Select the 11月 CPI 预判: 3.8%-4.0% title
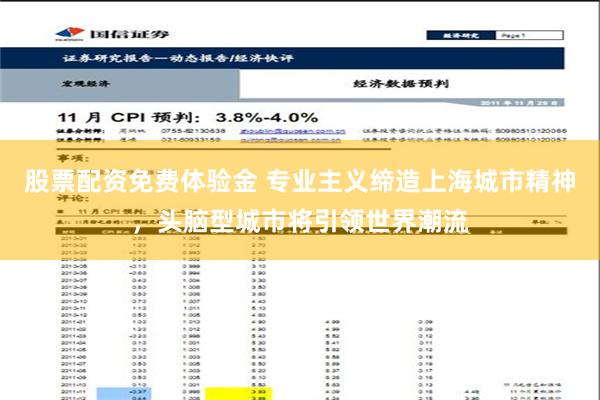 [x=188, y=117]
